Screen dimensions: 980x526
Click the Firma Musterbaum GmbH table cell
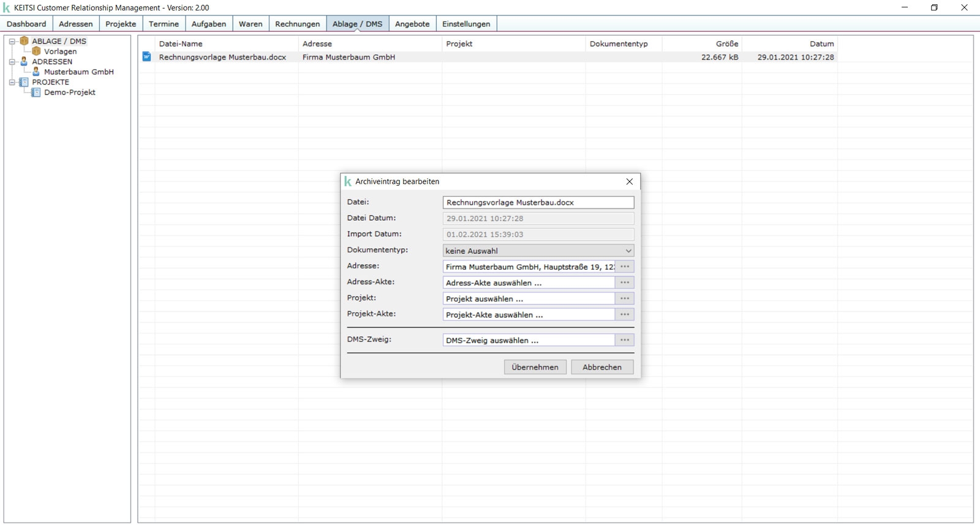tap(349, 57)
